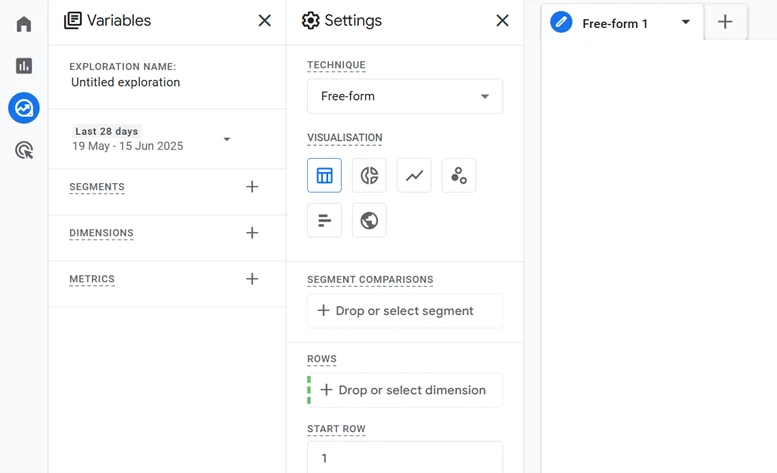Screen dimensions: 777x473
Task: Click Drop or select segment
Action: point(405,311)
